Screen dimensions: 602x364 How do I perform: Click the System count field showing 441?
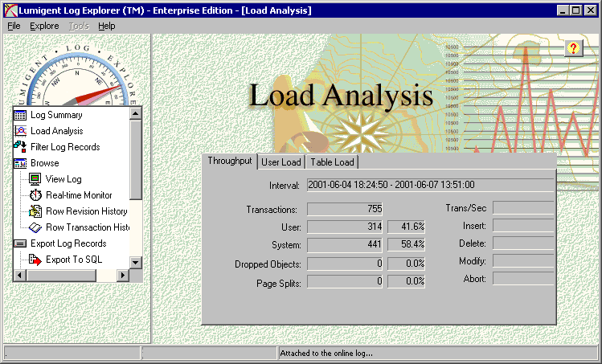coord(345,244)
